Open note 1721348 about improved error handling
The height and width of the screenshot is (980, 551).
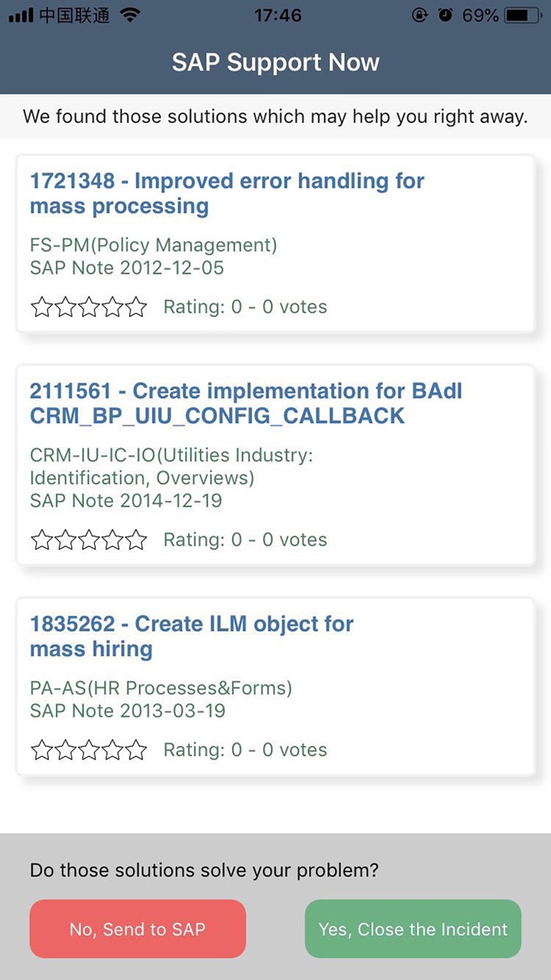click(x=227, y=193)
